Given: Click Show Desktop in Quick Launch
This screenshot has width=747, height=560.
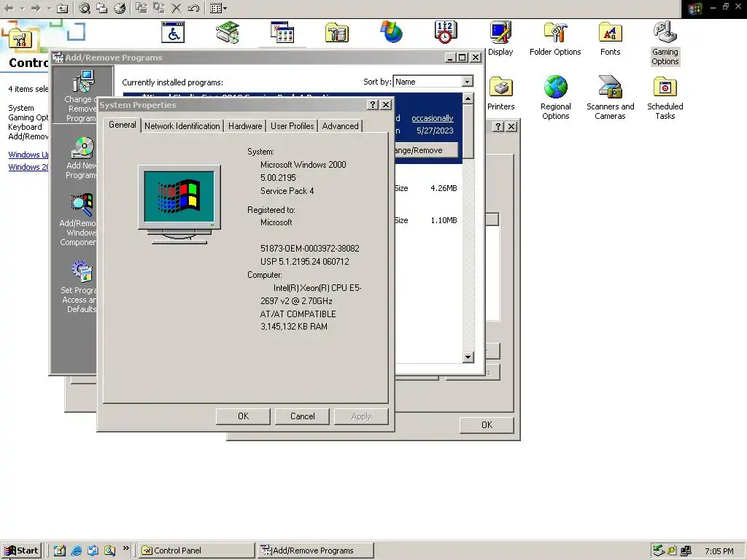Looking at the screenshot, I should 60,551.
